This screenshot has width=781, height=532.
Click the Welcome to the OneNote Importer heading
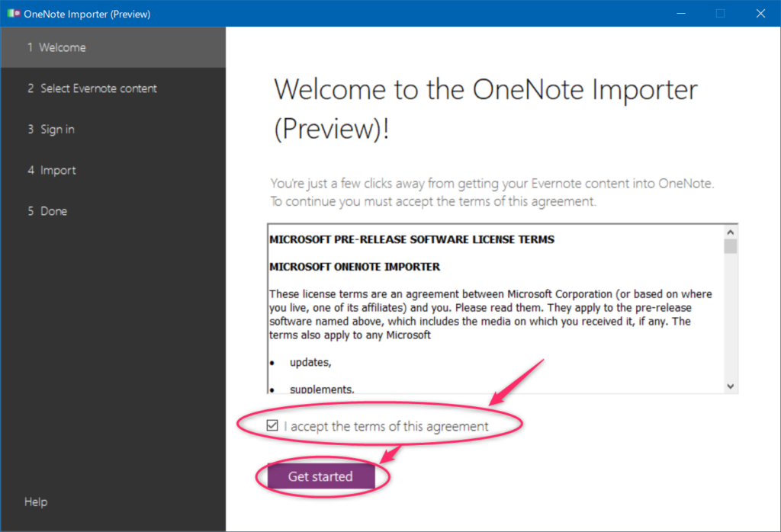coord(486,109)
